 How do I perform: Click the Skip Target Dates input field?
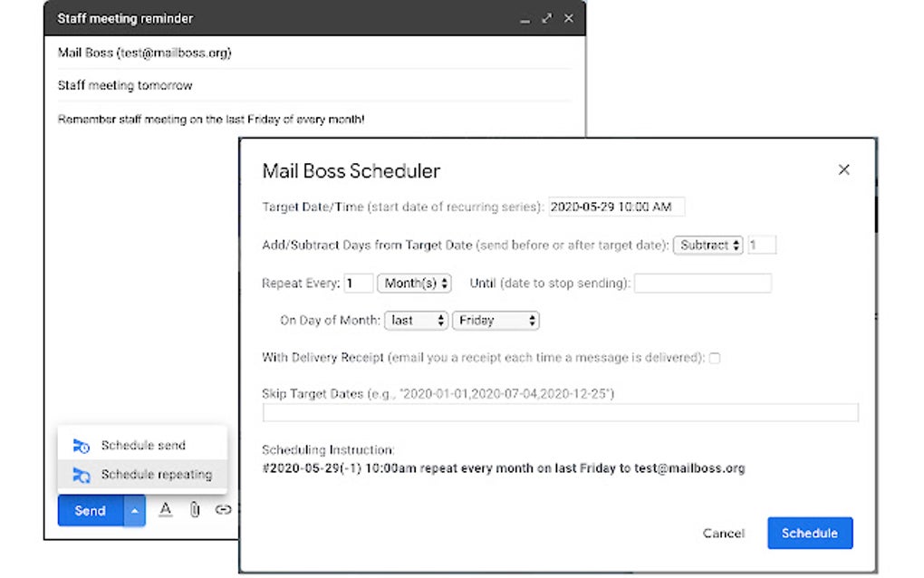coord(559,412)
